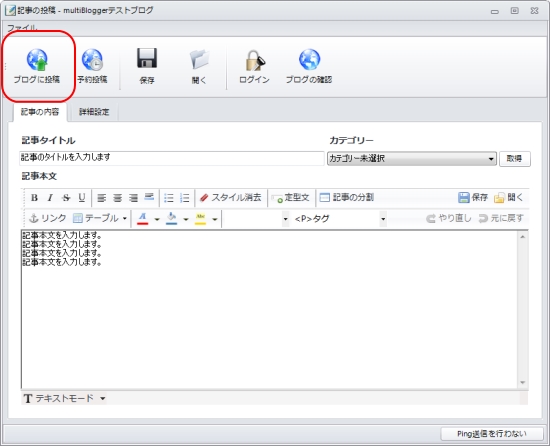Toggle italic text formatting
The height and width of the screenshot is (446, 550).
(50, 198)
